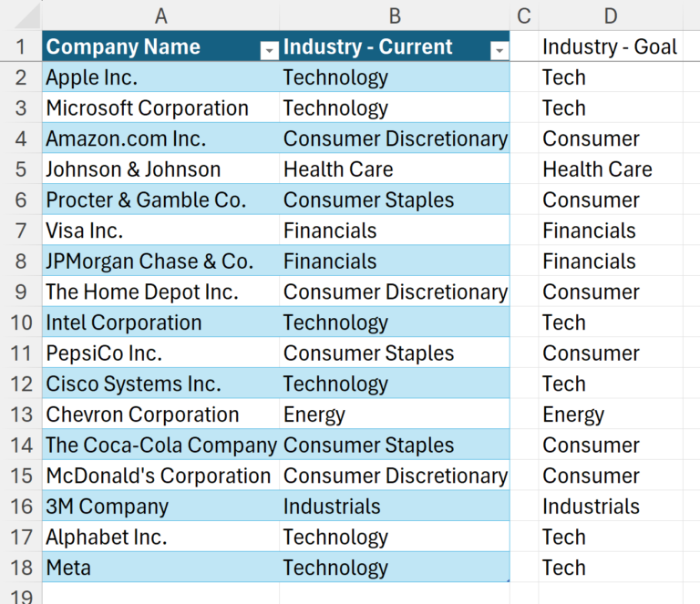700x604 pixels.
Task: Select narrow column C header
Action: coord(523,15)
